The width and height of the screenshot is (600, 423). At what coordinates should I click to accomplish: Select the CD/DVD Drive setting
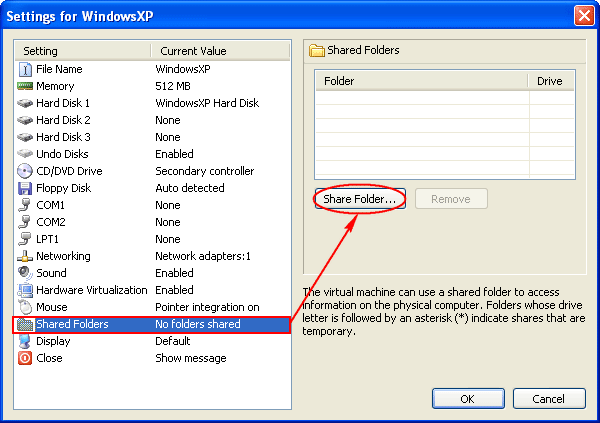[x=152, y=171]
